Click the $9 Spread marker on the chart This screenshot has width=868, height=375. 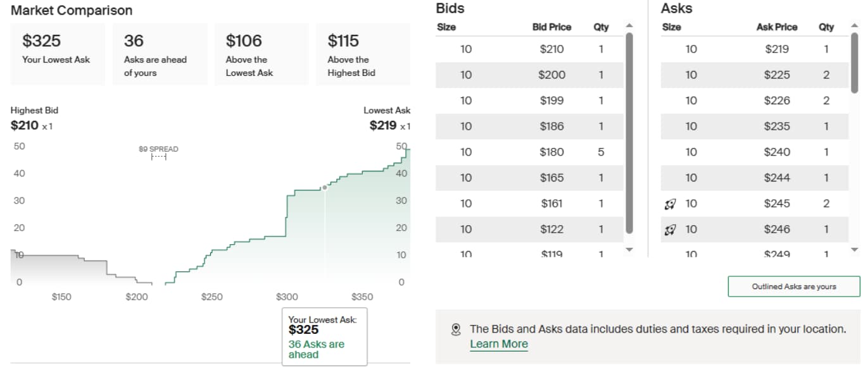[158, 152]
